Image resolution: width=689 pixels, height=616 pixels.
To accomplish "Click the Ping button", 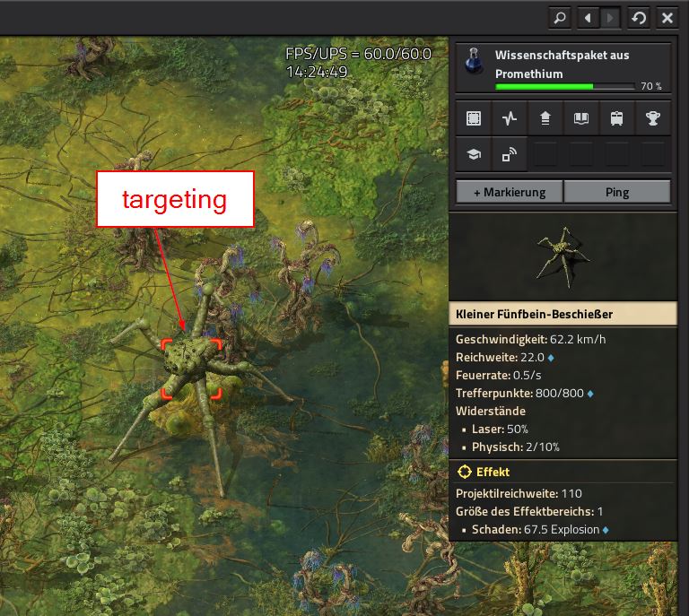I will [617, 192].
